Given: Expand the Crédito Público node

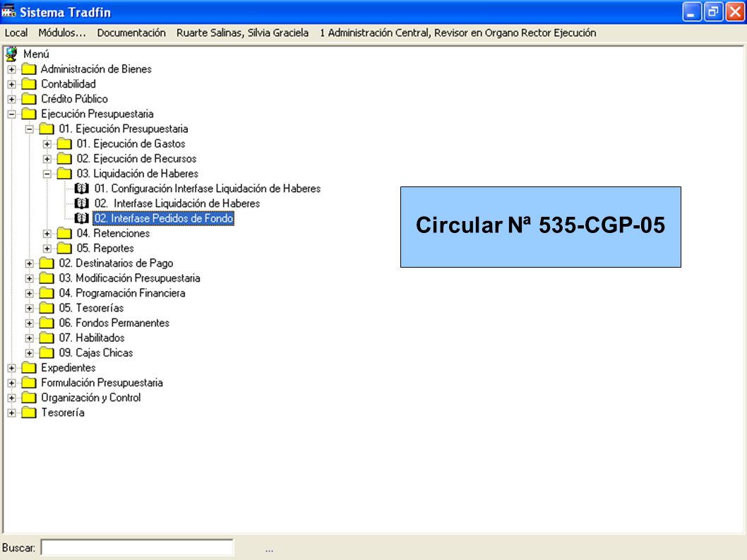Looking at the screenshot, I should (11, 99).
